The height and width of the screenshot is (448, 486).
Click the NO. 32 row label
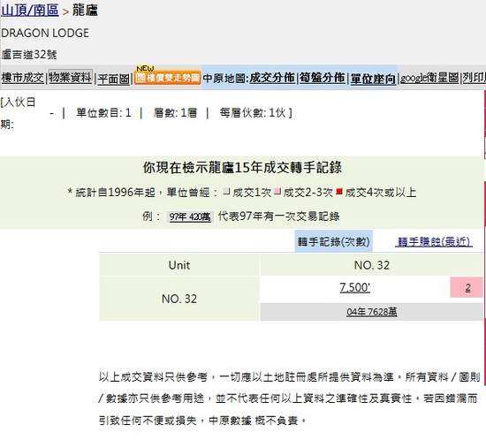179,299
